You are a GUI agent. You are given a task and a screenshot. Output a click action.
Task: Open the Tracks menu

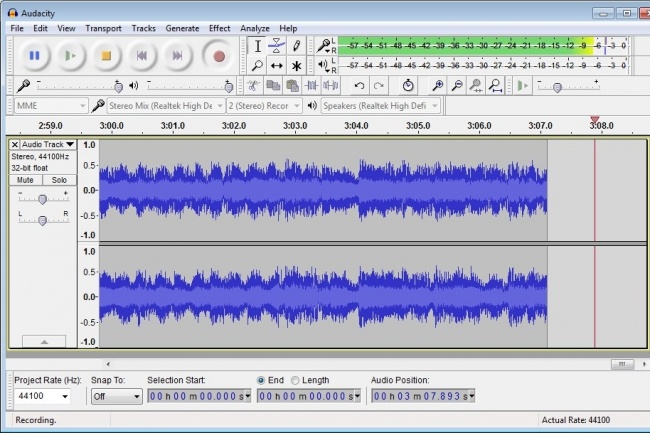pos(143,28)
